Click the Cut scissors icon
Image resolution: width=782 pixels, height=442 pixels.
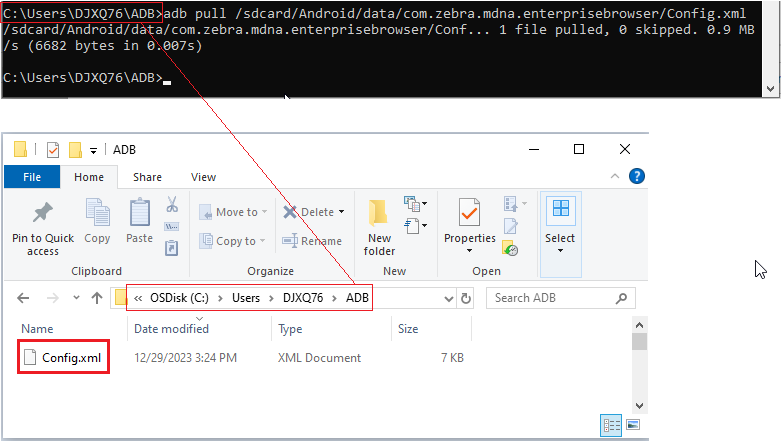coord(172,204)
